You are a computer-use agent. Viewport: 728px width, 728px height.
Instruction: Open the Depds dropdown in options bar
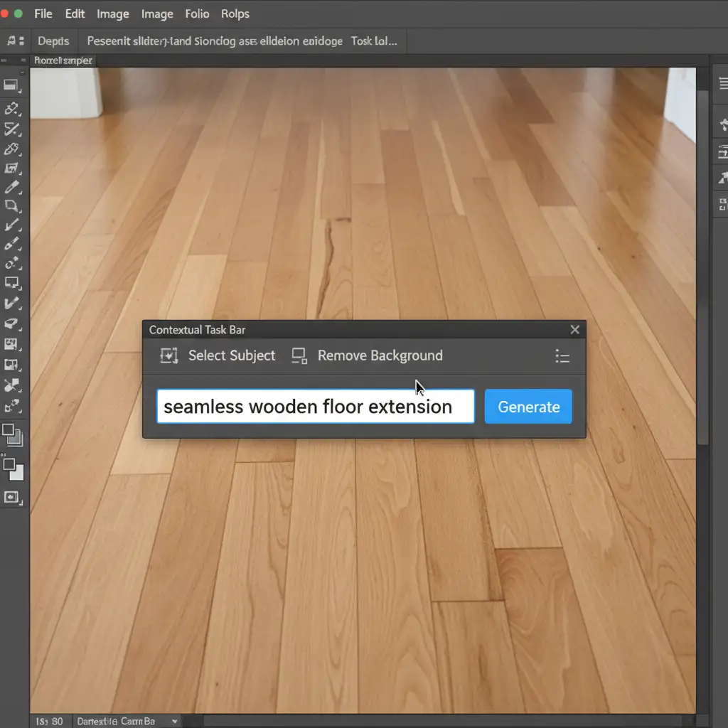53,41
